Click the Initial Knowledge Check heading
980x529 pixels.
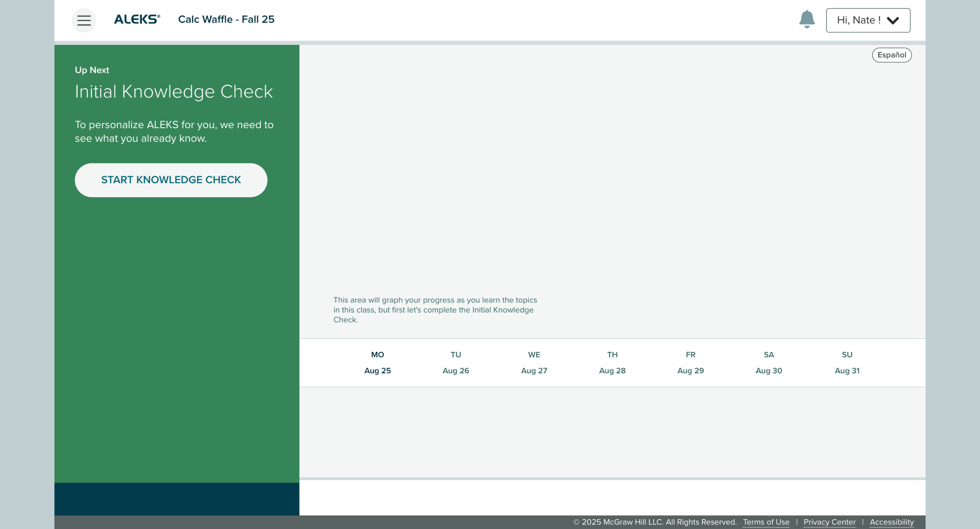point(173,91)
